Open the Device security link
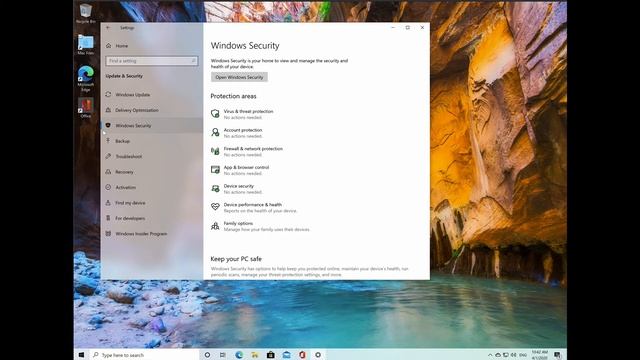The width and height of the screenshot is (640, 360). (238, 186)
